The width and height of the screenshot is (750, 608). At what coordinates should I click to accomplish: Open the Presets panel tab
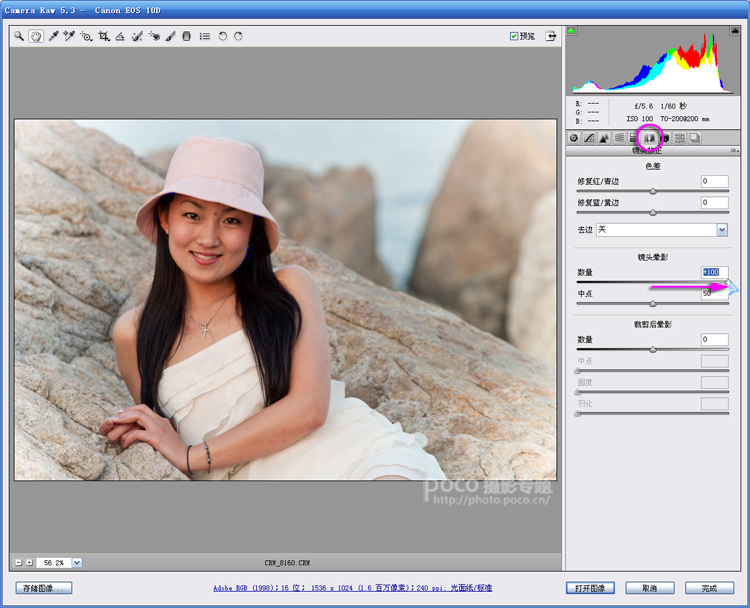(x=680, y=138)
